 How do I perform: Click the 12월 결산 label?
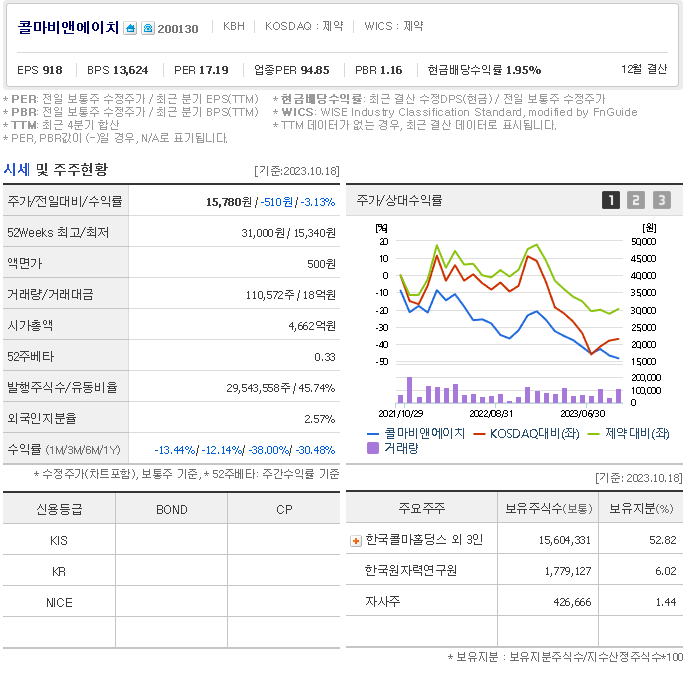644,69
